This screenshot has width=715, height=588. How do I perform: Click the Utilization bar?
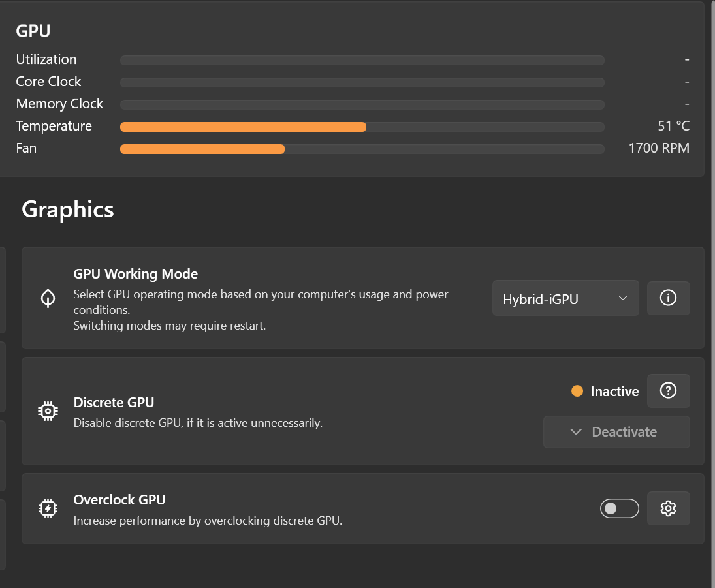click(362, 59)
